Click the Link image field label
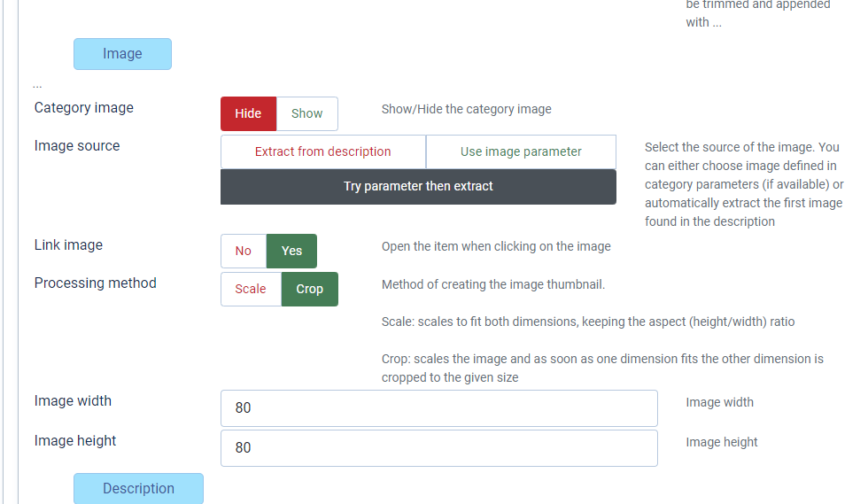 [x=69, y=244]
